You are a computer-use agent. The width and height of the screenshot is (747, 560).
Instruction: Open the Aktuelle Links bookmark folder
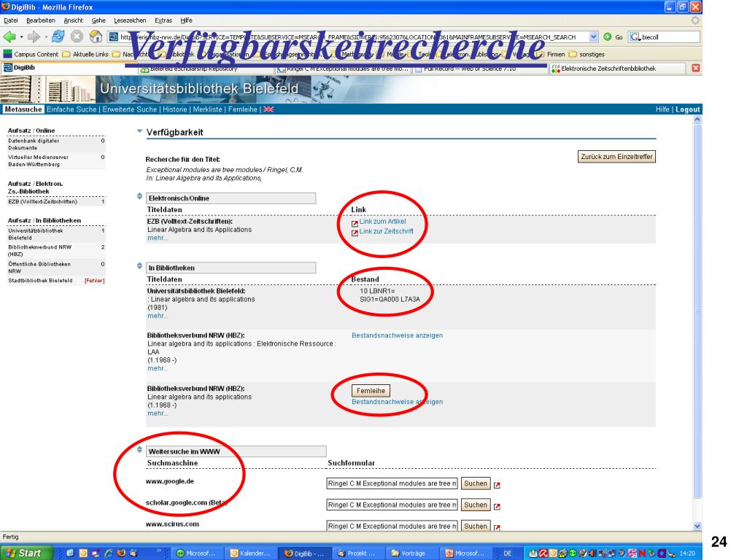(x=85, y=54)
